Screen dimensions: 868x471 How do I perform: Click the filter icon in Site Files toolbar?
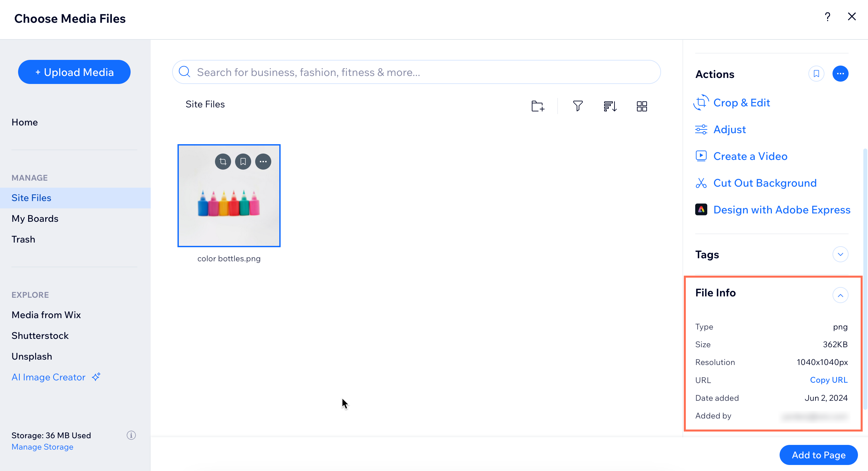(x=577, y=106)
